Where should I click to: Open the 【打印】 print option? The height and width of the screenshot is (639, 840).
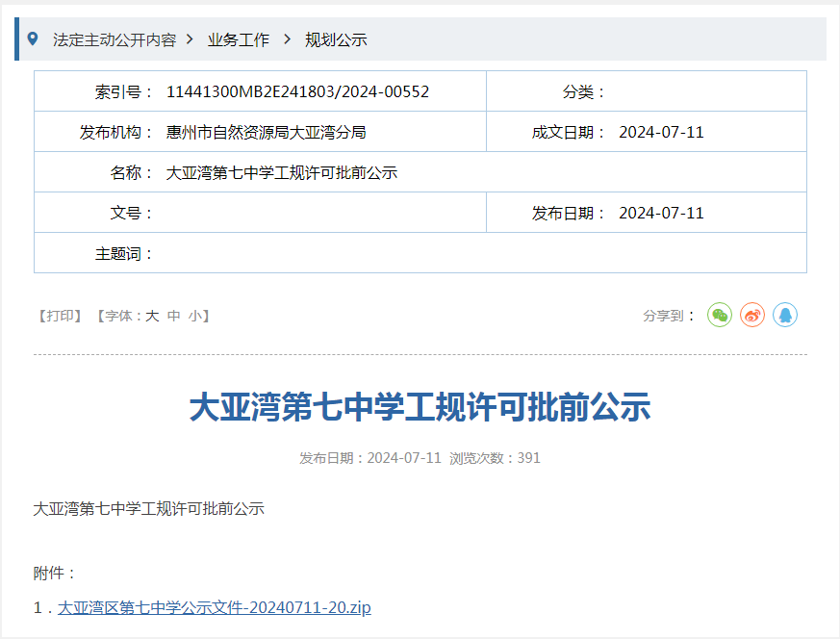tap(58, 315)
